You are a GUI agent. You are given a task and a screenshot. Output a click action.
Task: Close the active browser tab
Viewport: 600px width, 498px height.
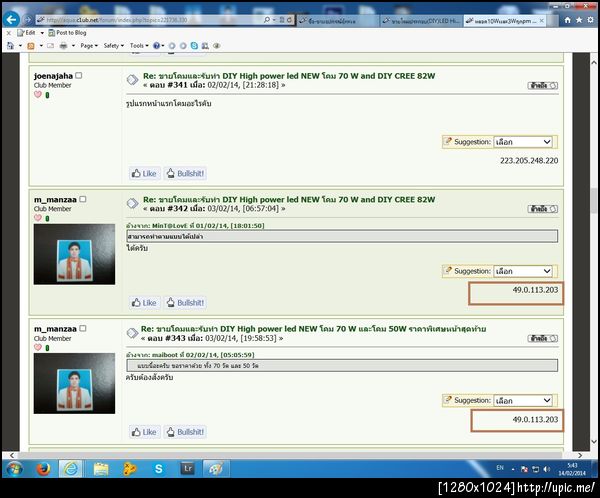click(x=542, y=21)
